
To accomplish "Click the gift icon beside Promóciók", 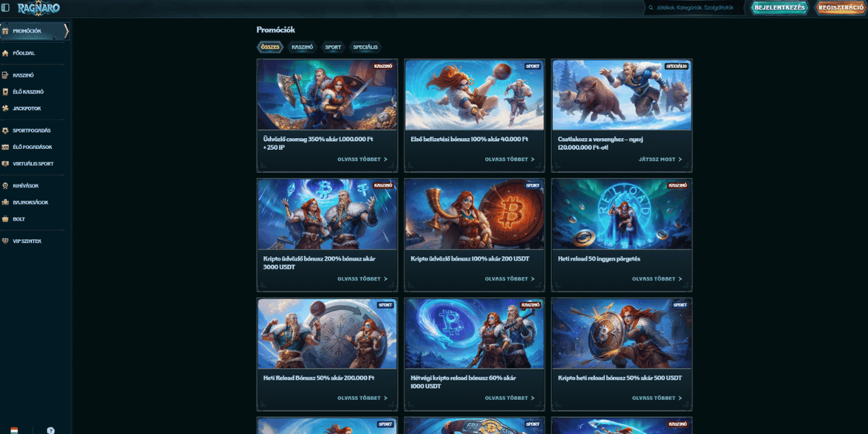I will pos(6,31).
